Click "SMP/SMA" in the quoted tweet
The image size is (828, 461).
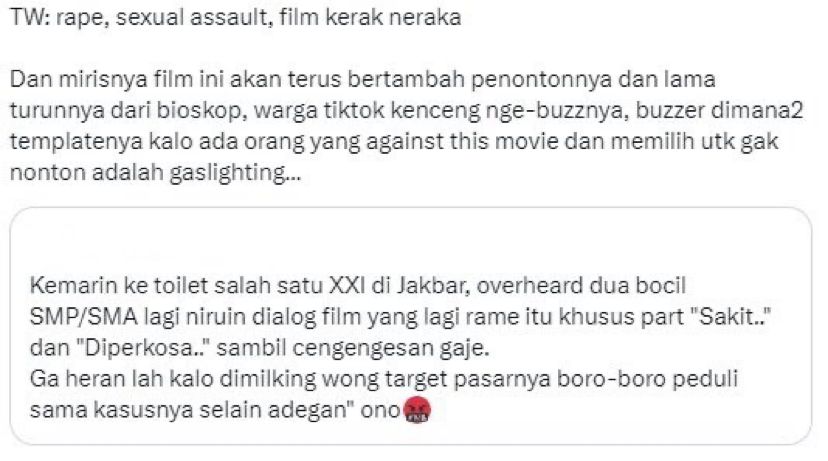[83, 317]
